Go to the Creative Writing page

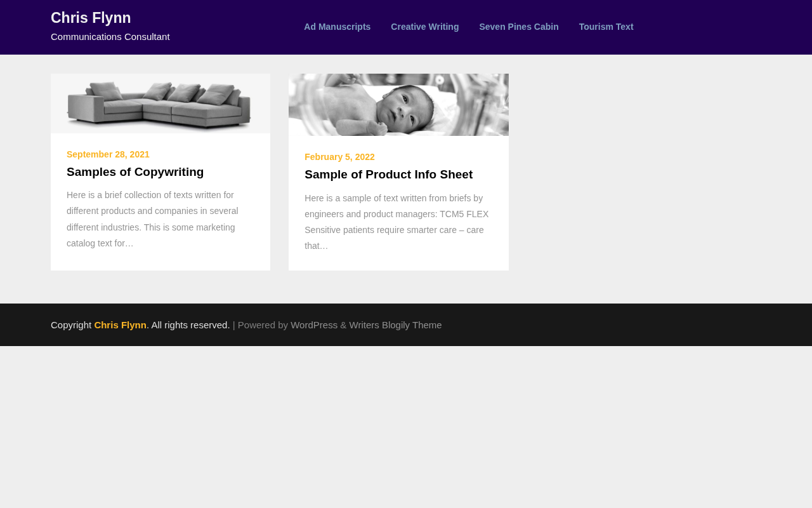pyautogui.click(x=424, y=27)
